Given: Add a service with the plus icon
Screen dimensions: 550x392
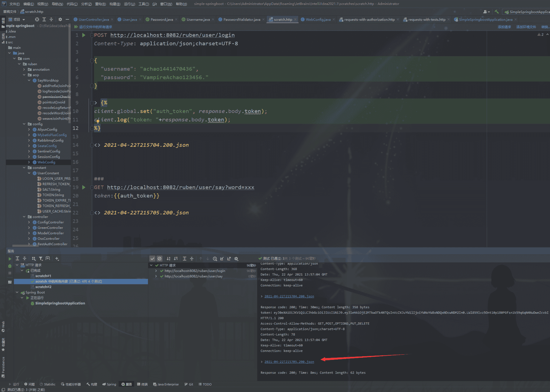Looking at the screenshot, I should [57, 259].
